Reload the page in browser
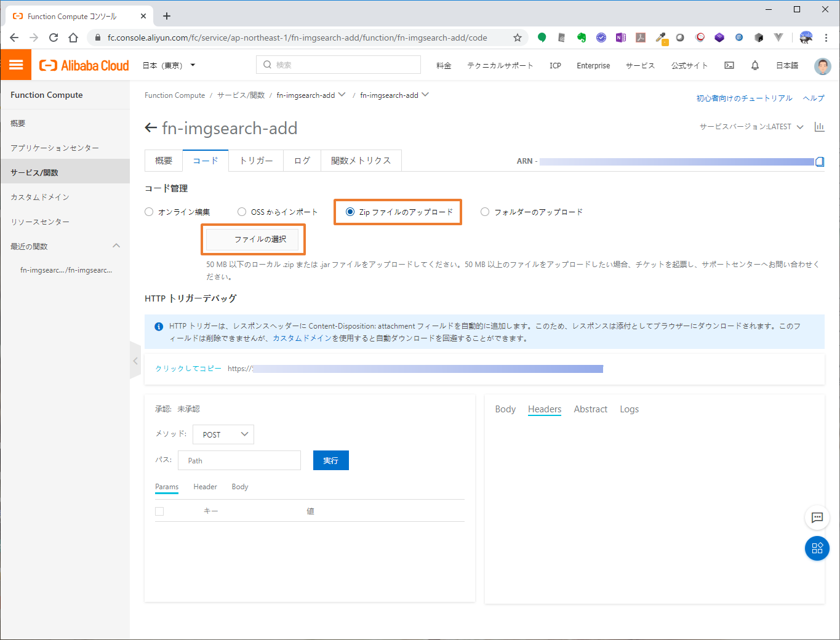Image resolution: width=840 pixels, height=640 pixels. pos(54,38)
